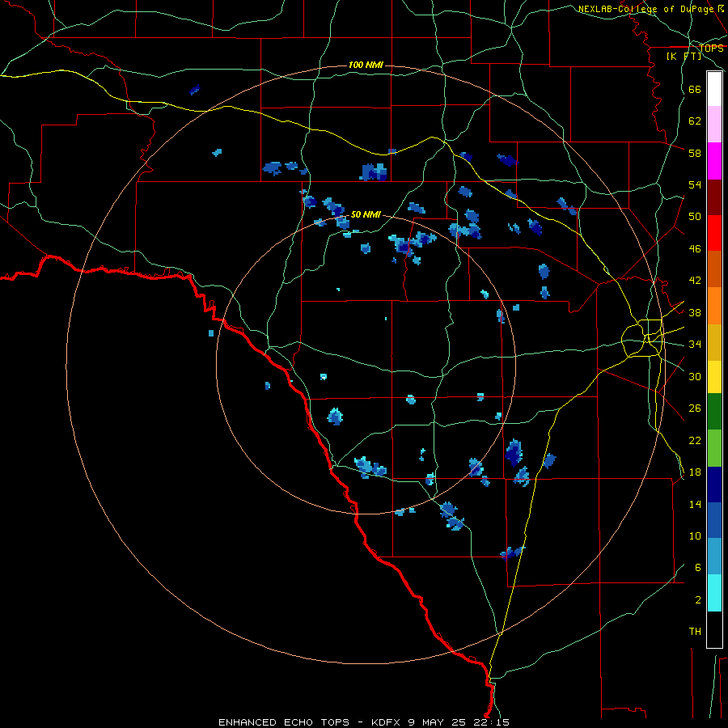Image resolution: width=728 pixels, height=728 pixels.
Task: Click the bright red legend swatch
Action: [x=714, y=233]
